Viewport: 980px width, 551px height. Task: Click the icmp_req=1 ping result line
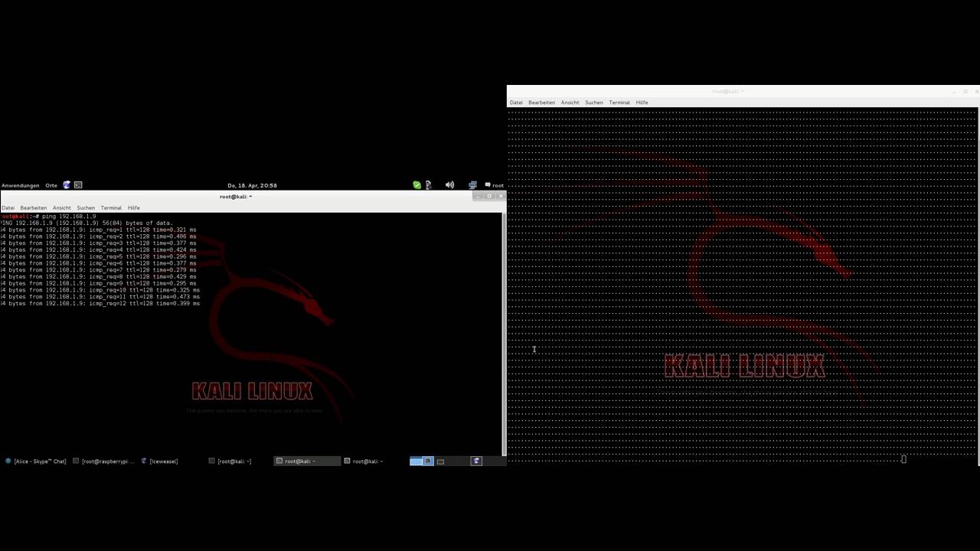tap(98, 230)
